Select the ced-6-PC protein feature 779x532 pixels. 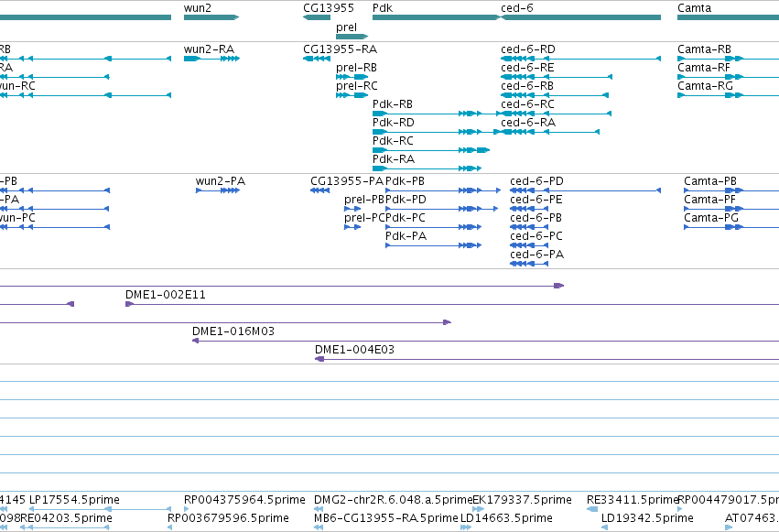pyautogui.click(x=529, y=246)
